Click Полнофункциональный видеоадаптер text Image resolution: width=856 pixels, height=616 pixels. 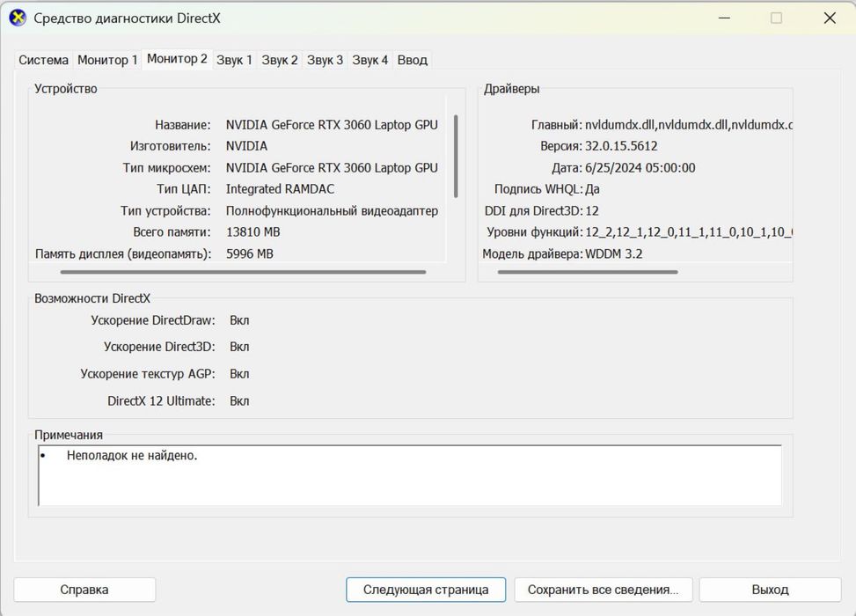coord(332,211)
